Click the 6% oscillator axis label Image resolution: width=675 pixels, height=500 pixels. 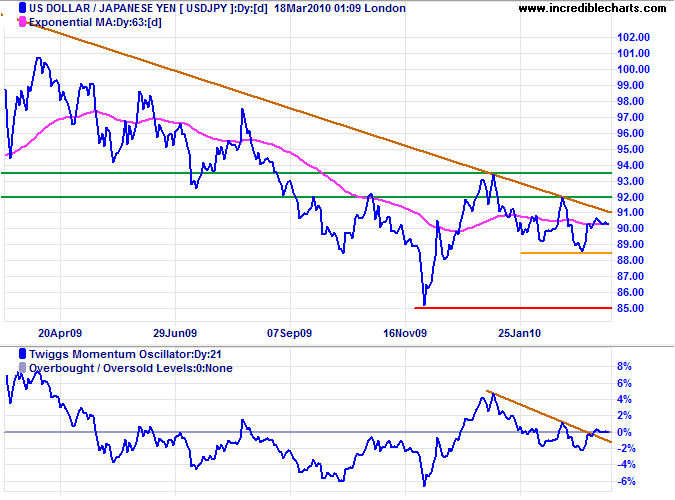pyautogui.click(x=624, y=383)
